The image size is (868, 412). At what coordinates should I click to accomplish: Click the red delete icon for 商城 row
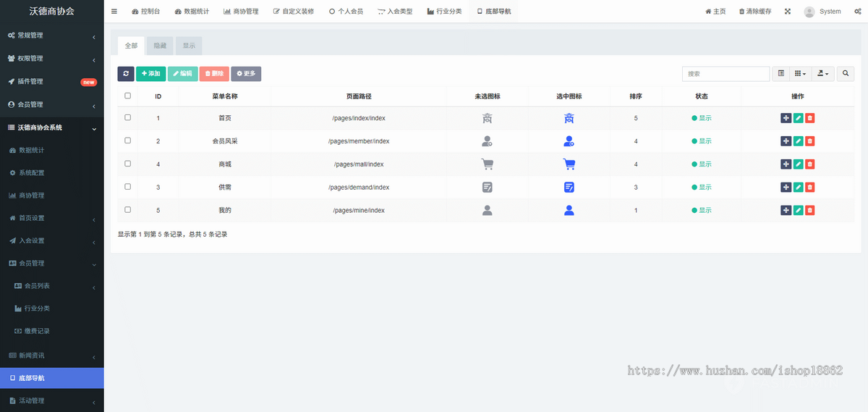810,164
